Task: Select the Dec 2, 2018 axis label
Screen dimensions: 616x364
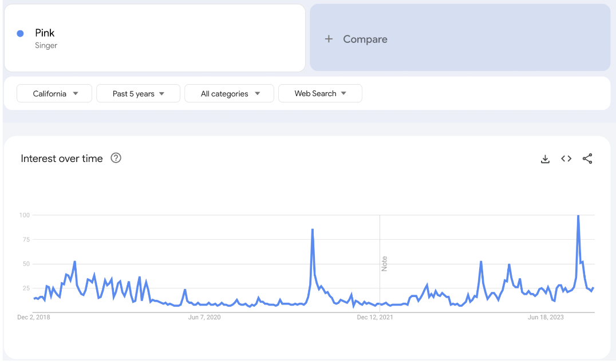Action: (34, 317)
